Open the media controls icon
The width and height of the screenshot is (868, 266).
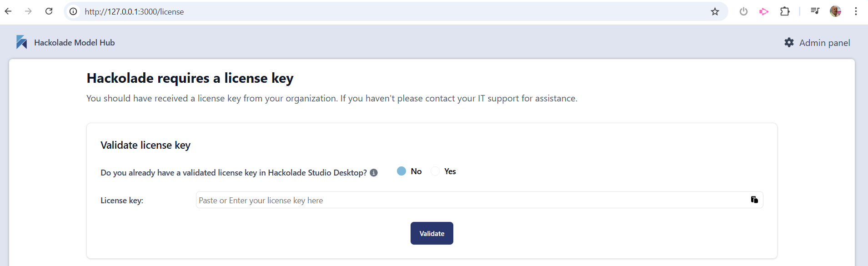coord(815,11)
